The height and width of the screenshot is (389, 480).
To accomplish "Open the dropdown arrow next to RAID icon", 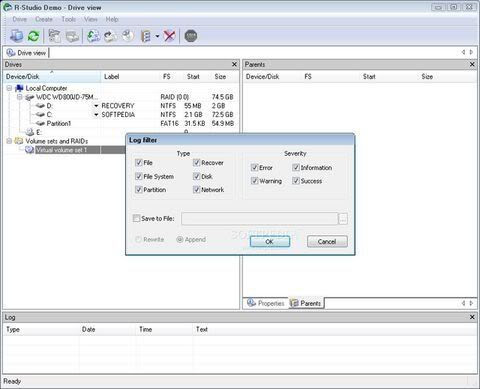I will tap(157, 36).
